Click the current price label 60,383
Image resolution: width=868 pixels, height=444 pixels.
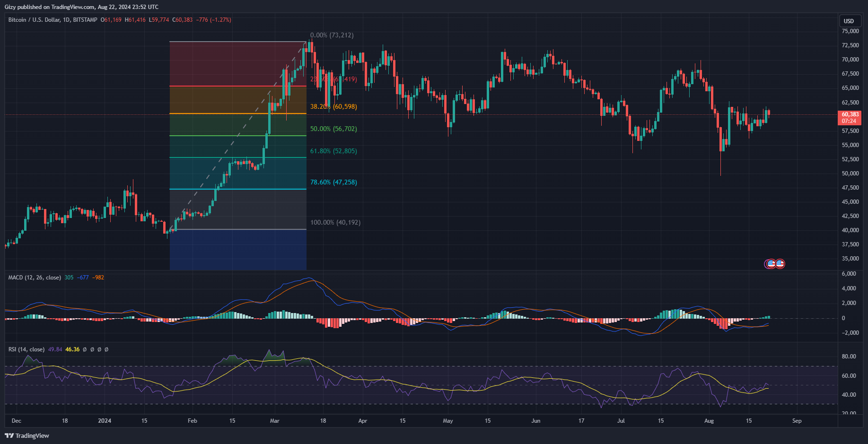(850, 114)
